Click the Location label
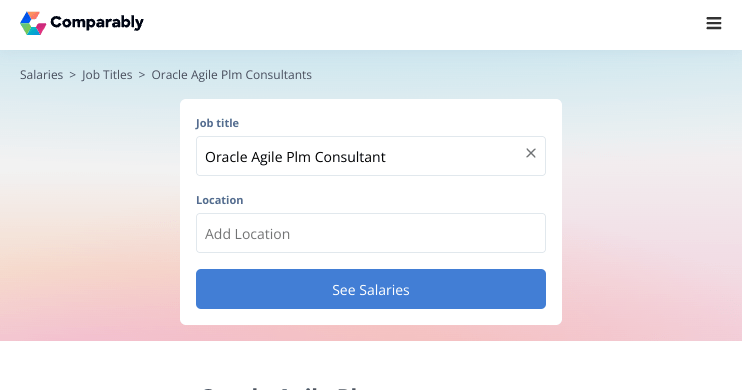The image size is (742, 390). click(220, 200)
